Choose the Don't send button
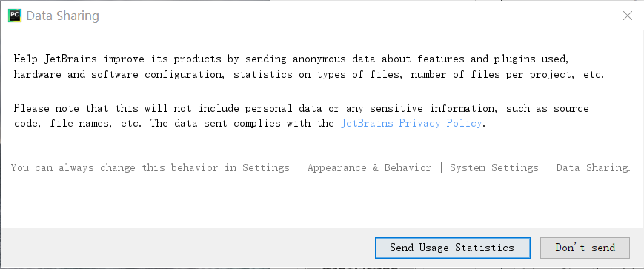This screenshot has width=644, height=269. [x=585, y=248]
